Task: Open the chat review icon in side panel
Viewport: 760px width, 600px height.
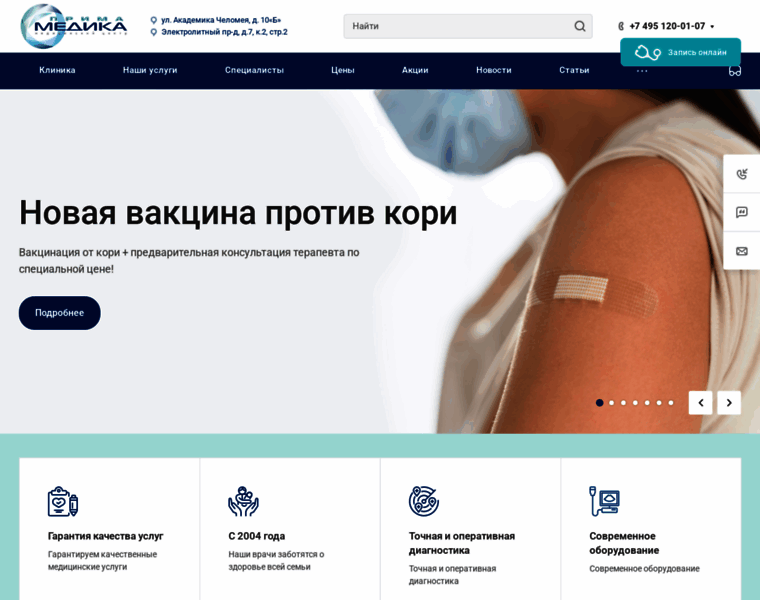Action: click(742, 212)
